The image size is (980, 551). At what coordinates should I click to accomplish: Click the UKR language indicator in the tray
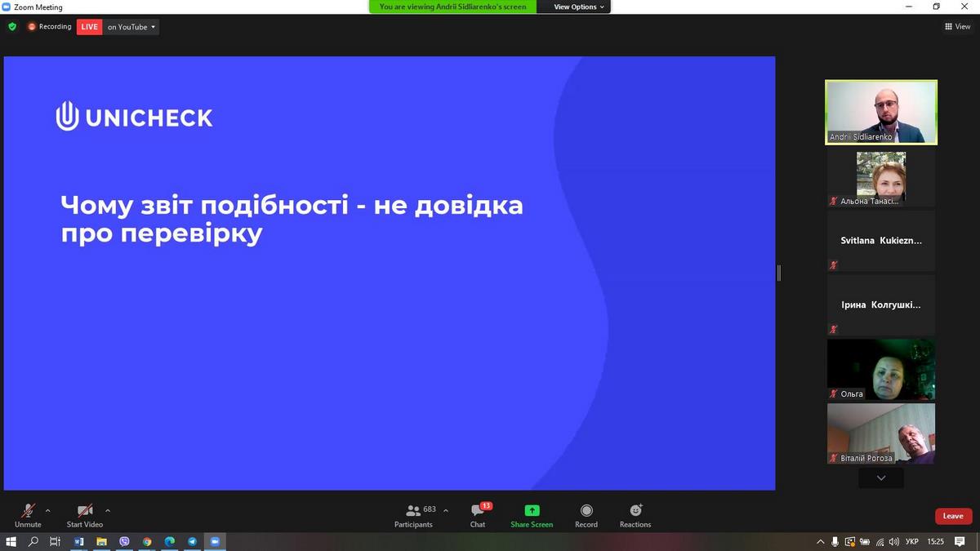tap(912, 541)
